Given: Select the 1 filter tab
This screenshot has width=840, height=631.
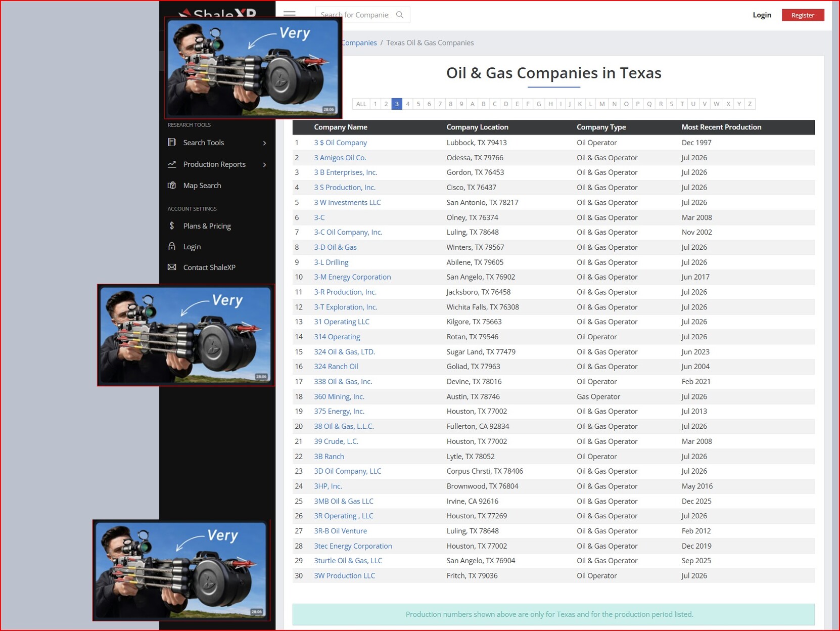Looking at the screenshot, I should pos(375,104).
